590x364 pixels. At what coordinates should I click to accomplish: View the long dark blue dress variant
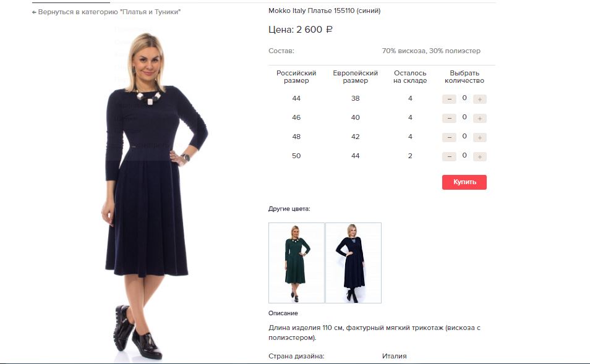(353, 263)
